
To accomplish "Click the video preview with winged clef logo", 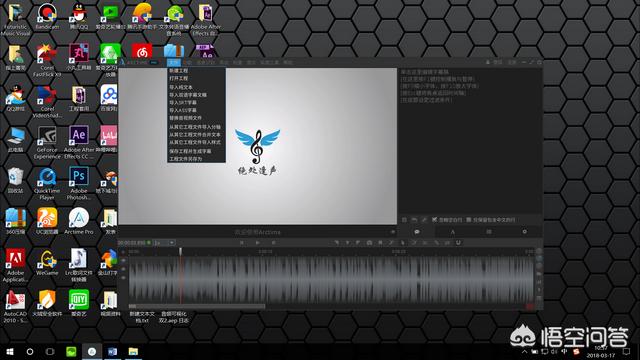I will 258,146.
